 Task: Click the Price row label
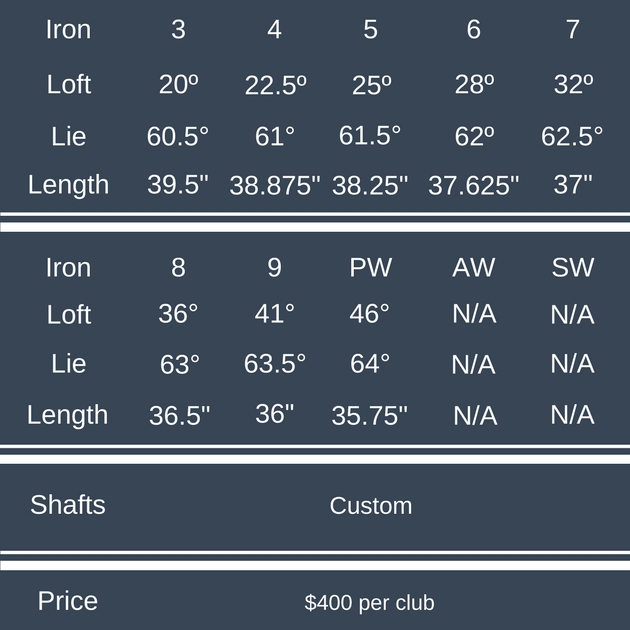click(x=68, y=601)
